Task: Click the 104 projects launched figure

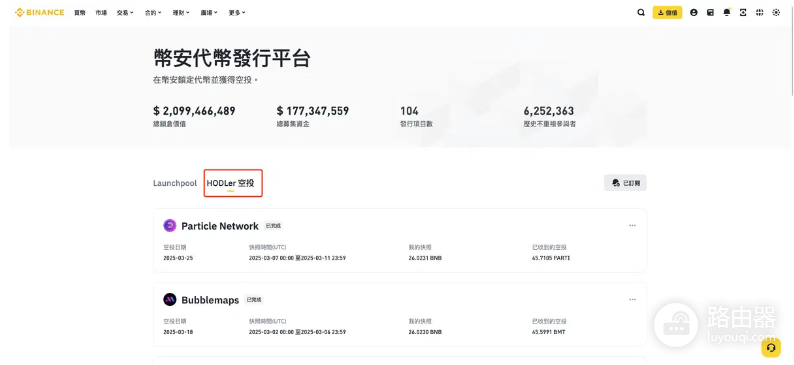Action: click(x=409, y=111)
